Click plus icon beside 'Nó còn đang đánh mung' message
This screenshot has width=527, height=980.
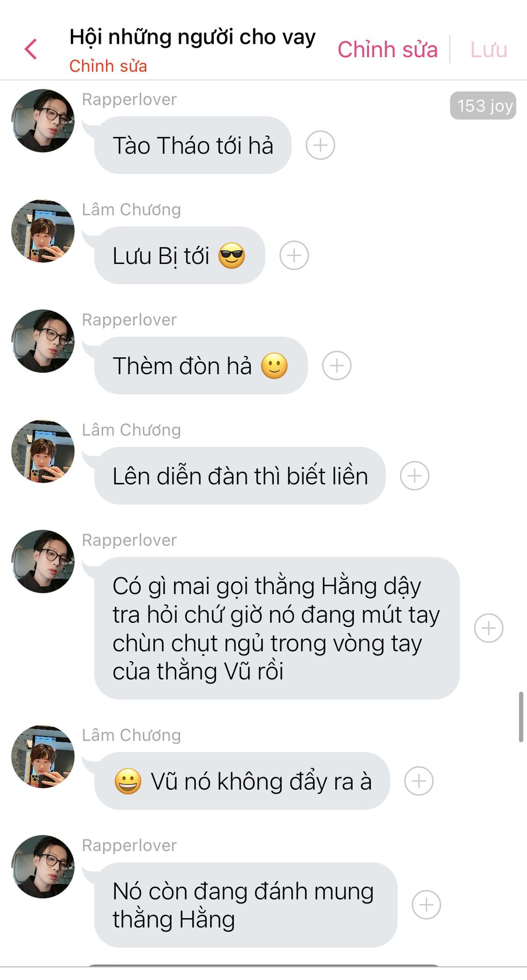tap(426, 905)
